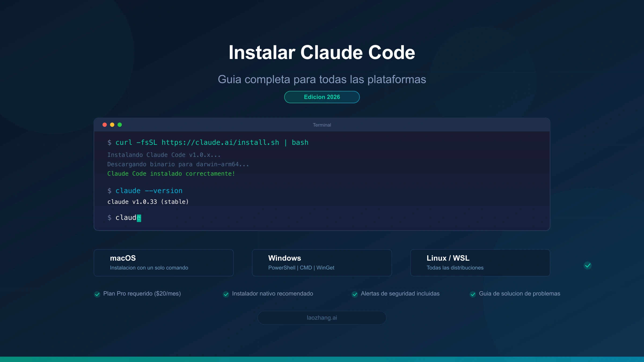The width and height of the screenshot is (644, 362).
Task: Click 'Guia completa para todas las plataformas' subtitle
Action: point(322,79)
